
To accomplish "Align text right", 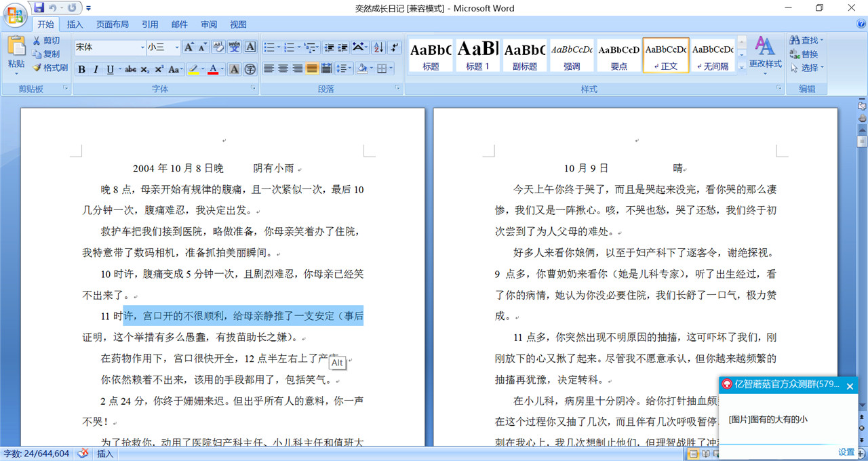I will (x=298, y=68).
